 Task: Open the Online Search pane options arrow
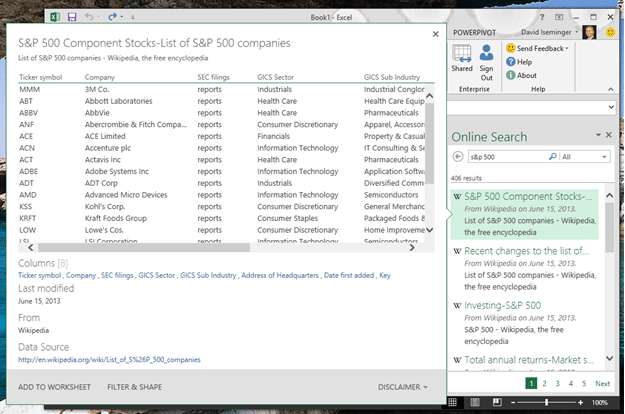click(598, 135)
